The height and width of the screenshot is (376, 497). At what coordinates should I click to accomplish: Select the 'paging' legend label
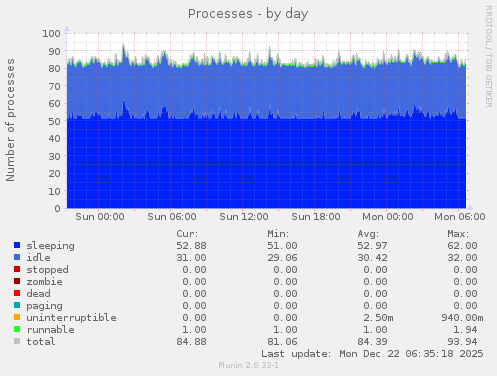tap(45, 306)
